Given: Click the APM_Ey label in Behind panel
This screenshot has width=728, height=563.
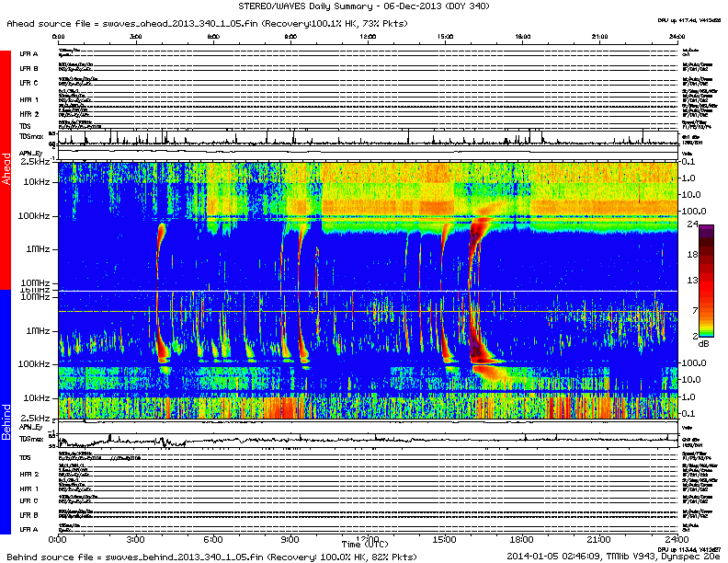Looking at the screenshot, I should (x=30, y=427).
